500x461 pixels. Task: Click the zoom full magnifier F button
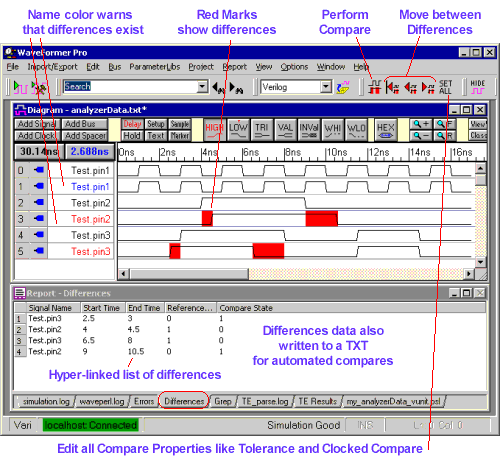point(445,124)
